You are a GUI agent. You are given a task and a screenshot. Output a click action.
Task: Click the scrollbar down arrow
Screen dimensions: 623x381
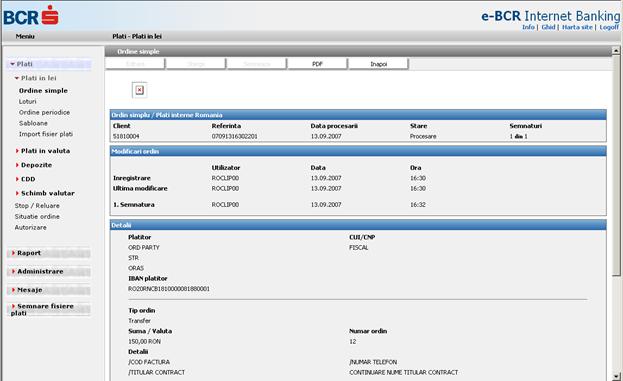pyautogui.click(x=616, y=376)
